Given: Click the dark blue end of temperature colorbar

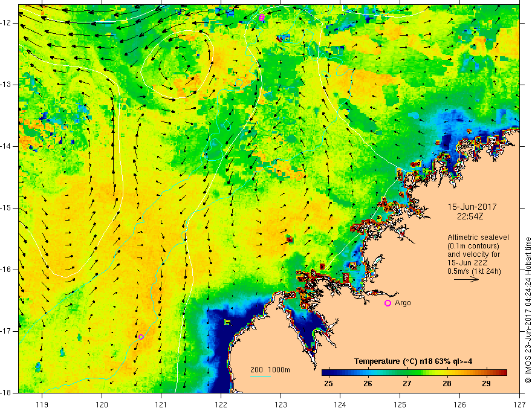Looking at the screenshot, I should 326,373.
